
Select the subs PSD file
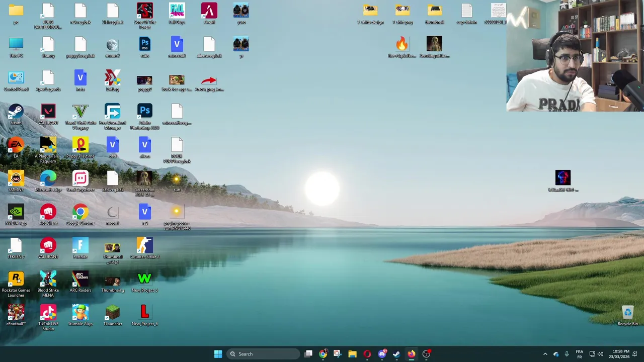144,47
